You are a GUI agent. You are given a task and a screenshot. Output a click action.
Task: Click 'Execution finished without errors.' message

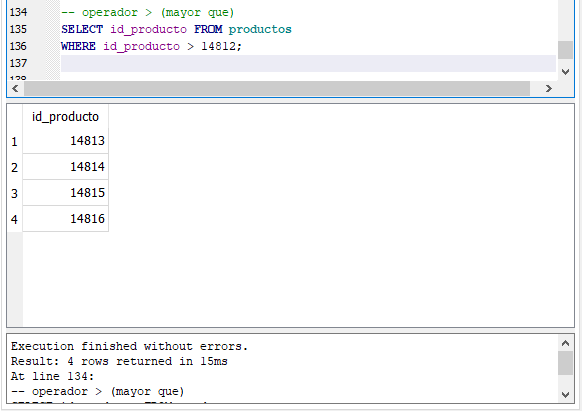(x=129, y=346)
